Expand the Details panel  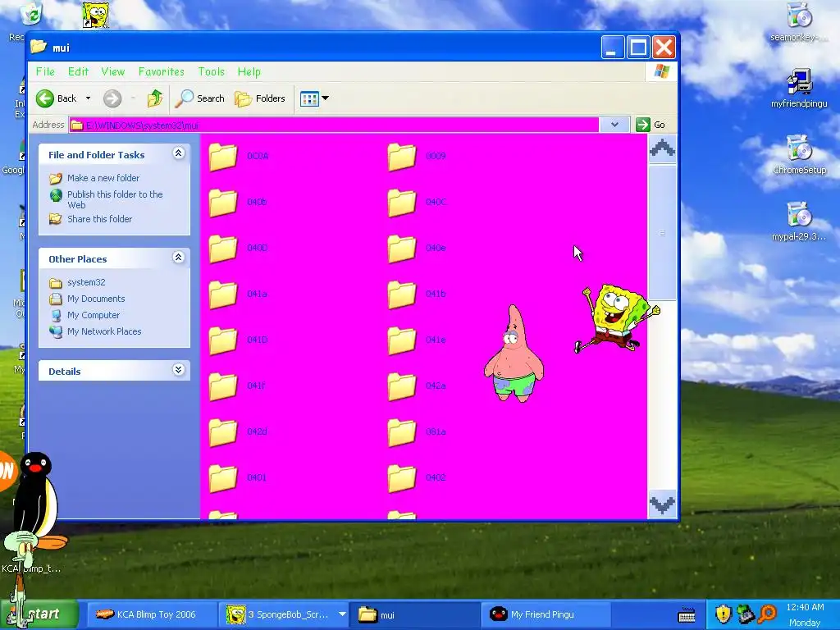click(178, 370)
